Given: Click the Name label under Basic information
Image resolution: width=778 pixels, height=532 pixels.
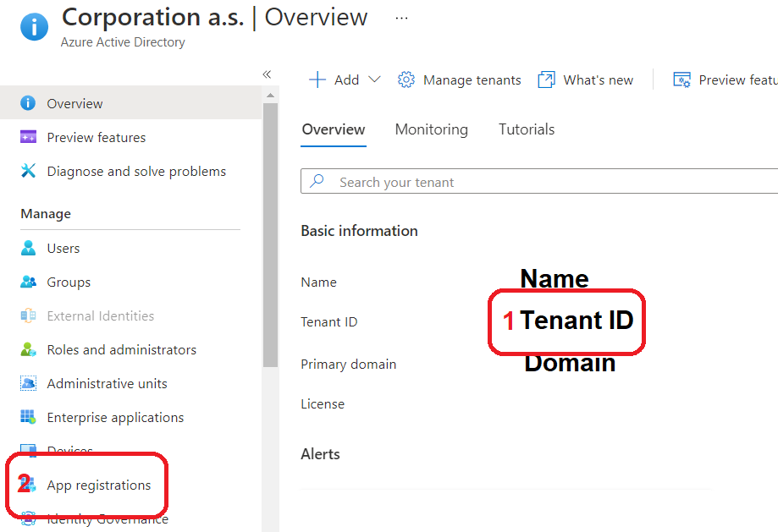Looking at the screenshot, I should coord(318,282).
